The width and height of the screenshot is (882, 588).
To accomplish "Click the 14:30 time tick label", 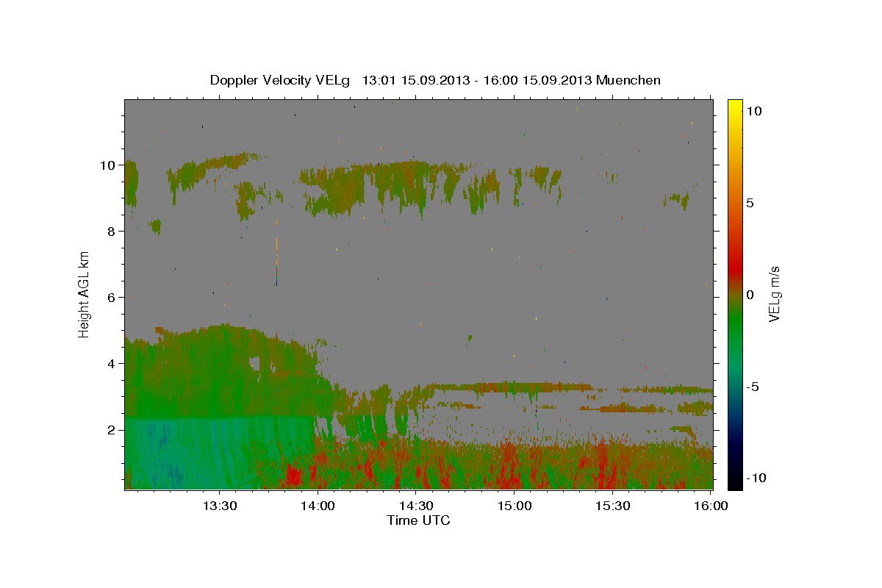I will pos(415,506).
